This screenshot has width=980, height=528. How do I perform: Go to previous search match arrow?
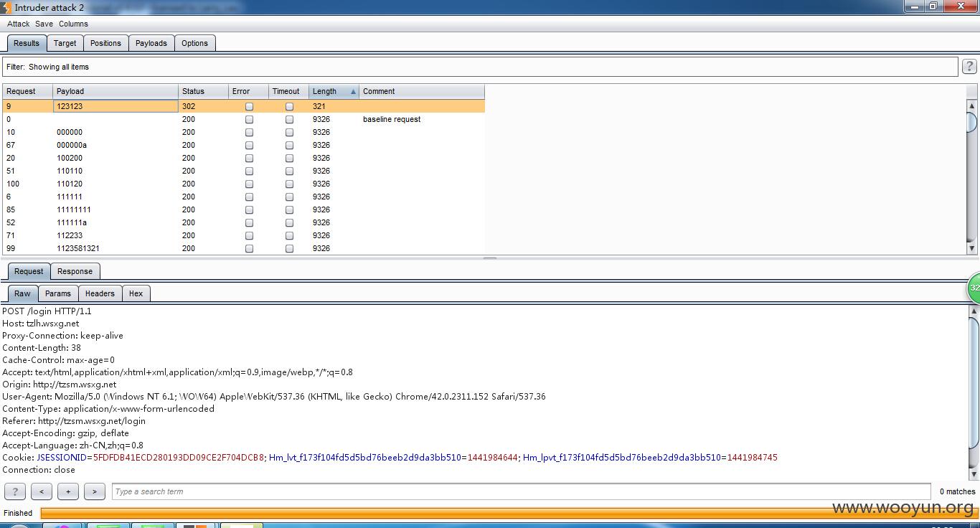point(42,491)
